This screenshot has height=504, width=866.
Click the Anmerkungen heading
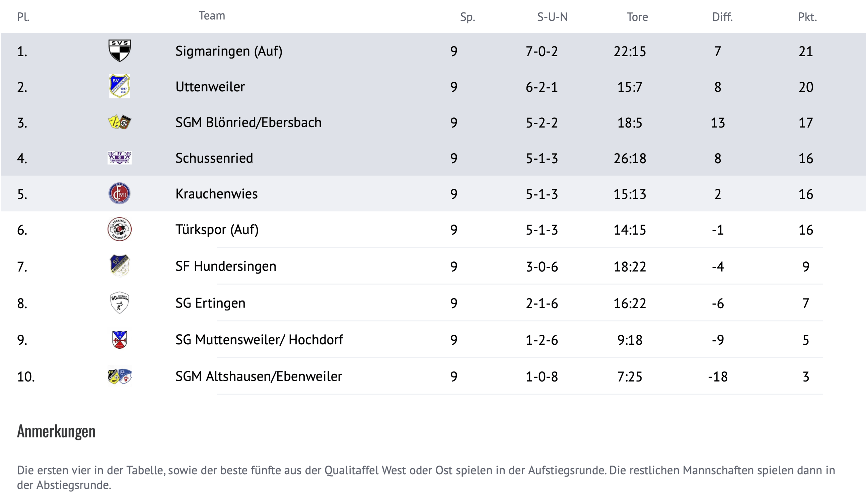pyautogui.click(x=56, y=431)
